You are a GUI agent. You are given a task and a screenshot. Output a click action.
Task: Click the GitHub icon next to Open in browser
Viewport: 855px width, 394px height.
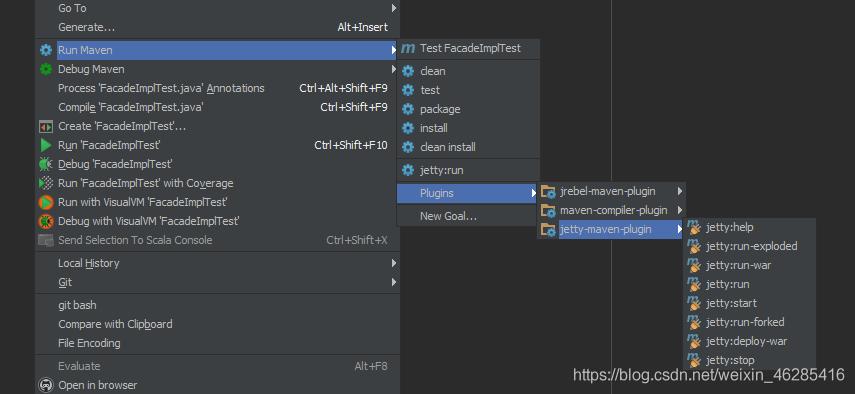click(x=46, y=385)
